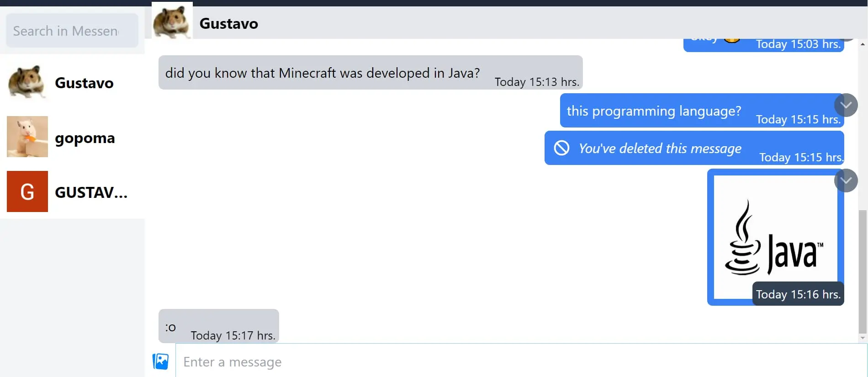Click the orange G avatar in the contact list
This screenshot has width=868, height=377.
click(x=27, y=191)
